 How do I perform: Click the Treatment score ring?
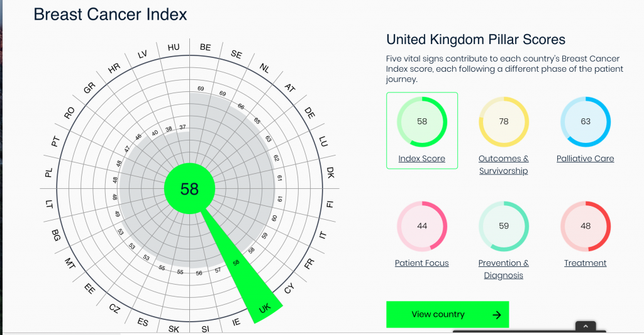pos(586,226)
